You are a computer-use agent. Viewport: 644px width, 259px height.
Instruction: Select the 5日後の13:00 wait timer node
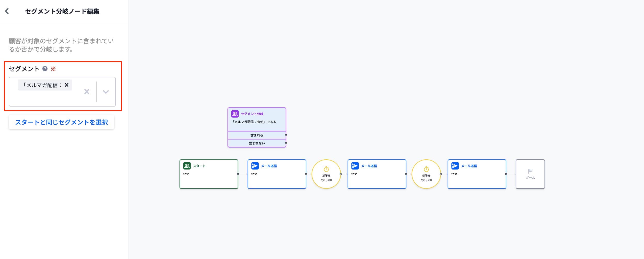point(426,174)
